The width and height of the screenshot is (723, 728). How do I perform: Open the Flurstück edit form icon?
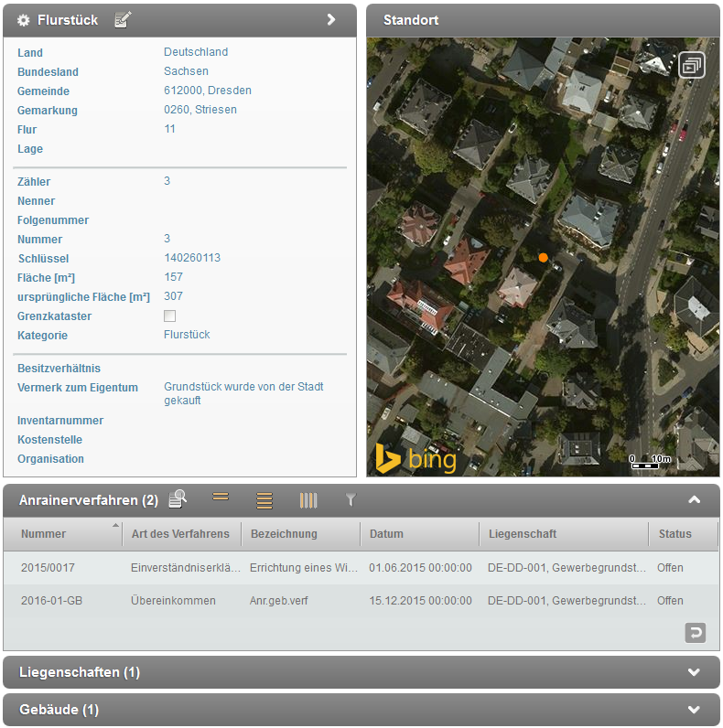(x=123, y=19)
